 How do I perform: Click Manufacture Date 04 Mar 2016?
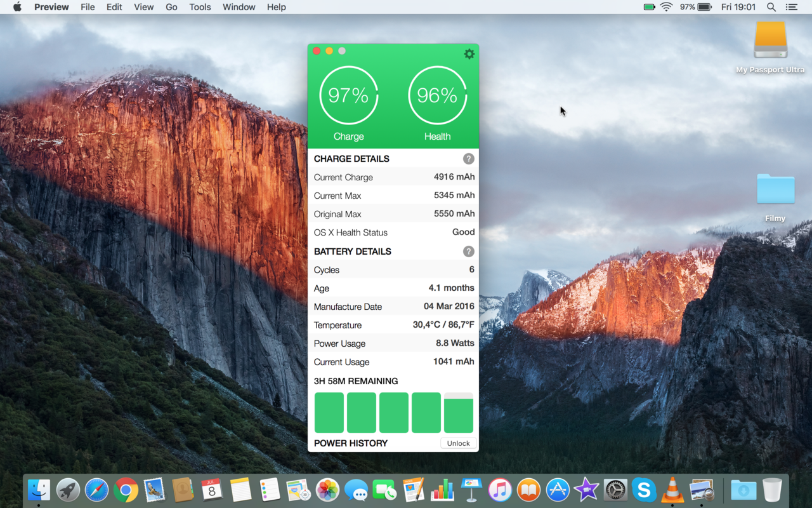tap(449, 306)
